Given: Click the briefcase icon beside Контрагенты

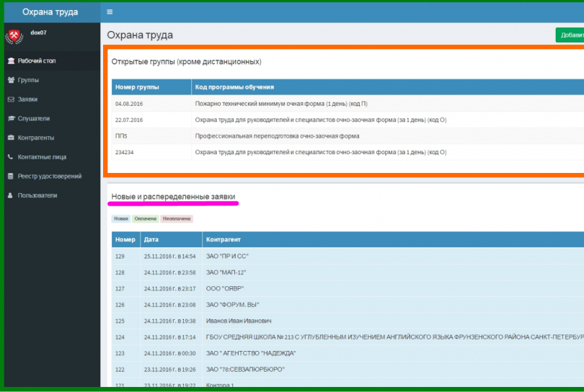Looking at the screenshot, I should pyautogui.click(x=11, y=138).
